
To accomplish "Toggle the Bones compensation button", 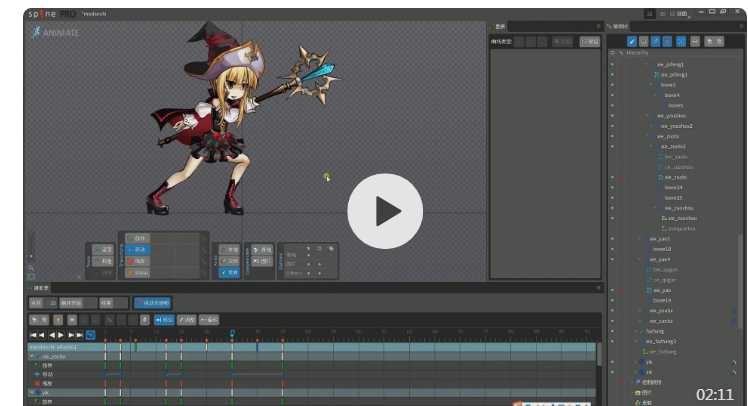I will point(262,250).
